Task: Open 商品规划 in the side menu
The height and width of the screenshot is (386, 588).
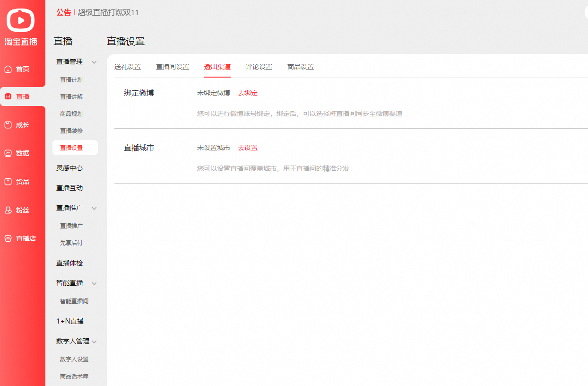Action: (x=71, y=114)
